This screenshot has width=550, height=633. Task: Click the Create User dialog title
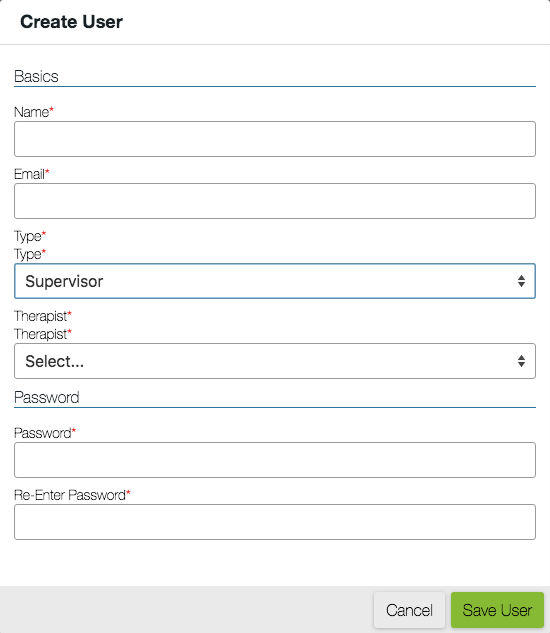[x=71, y=22]
